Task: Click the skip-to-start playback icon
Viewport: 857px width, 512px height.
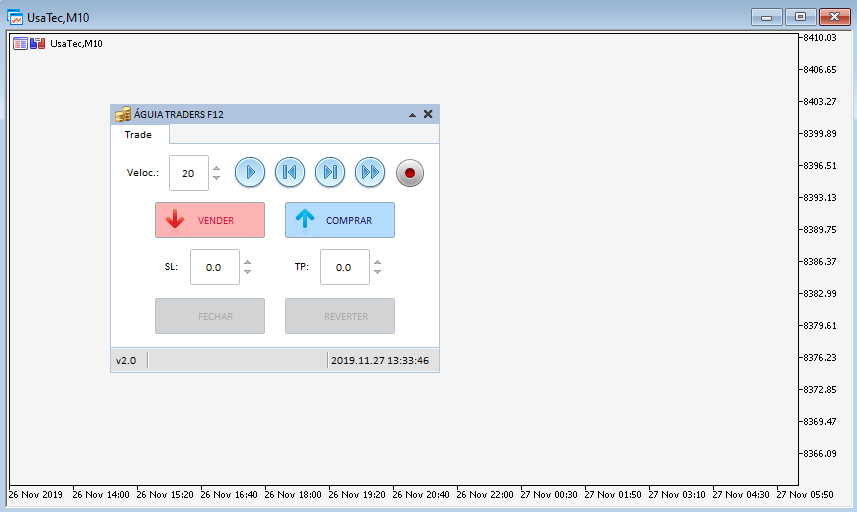Action: tap(290, 173)
